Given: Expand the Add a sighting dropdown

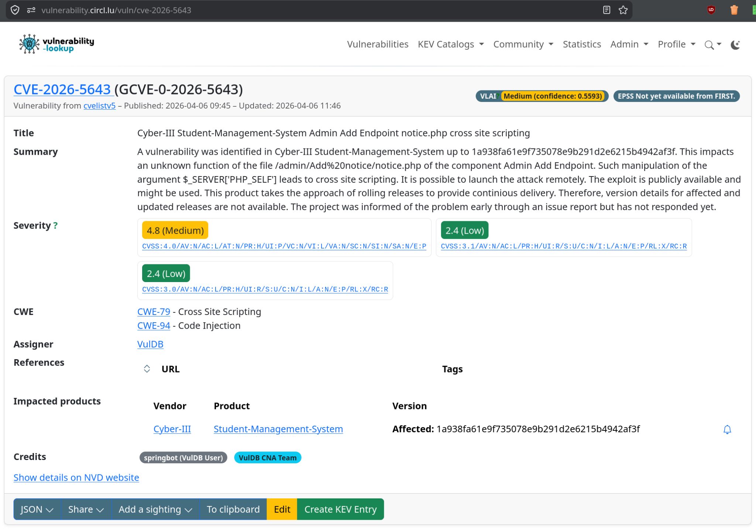Looking at the screenshot, I should pyautogui.click(x=155, y=509).
